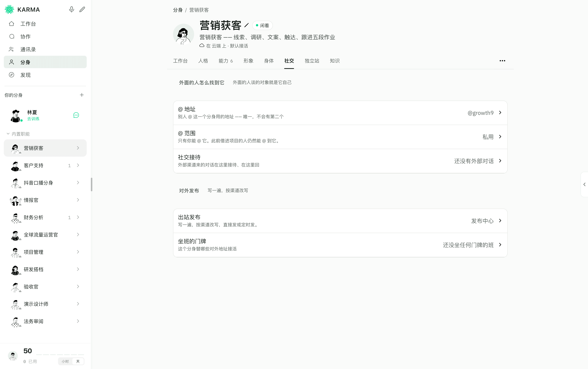This screenshot has width=588, height=369.
Task: Open 法务审阅 in the agent list
Action: tap(45, 321)
